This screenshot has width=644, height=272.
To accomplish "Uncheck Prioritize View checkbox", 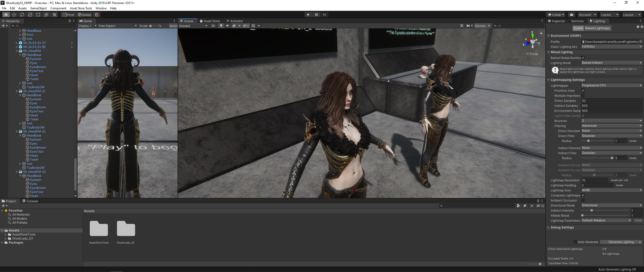I will click(583, 90).
